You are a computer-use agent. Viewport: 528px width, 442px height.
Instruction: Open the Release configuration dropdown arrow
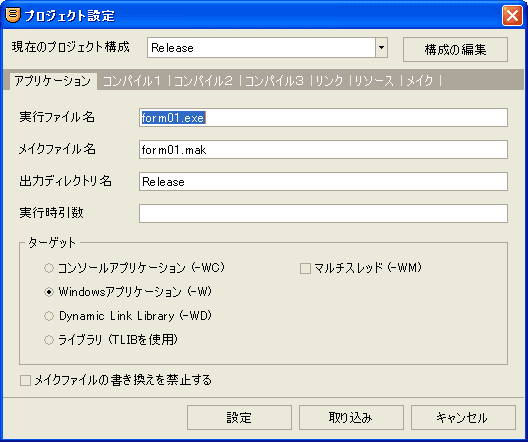381,47
